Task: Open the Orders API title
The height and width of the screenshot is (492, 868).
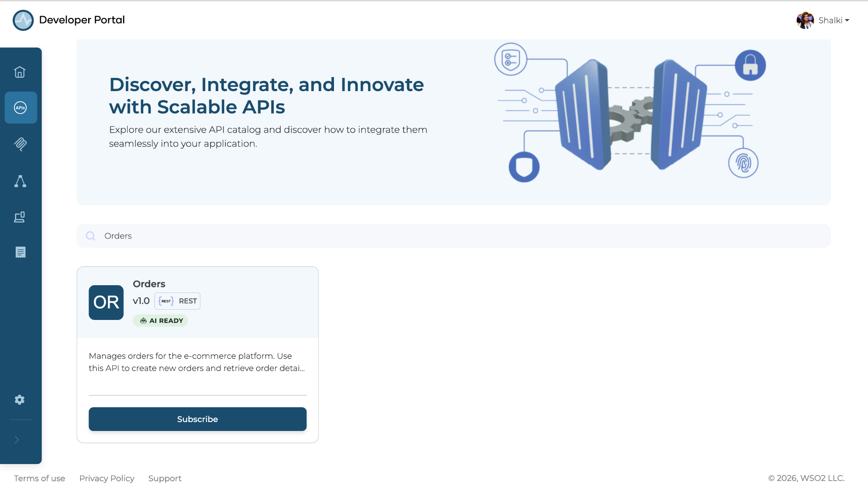Action: [149, 284]
